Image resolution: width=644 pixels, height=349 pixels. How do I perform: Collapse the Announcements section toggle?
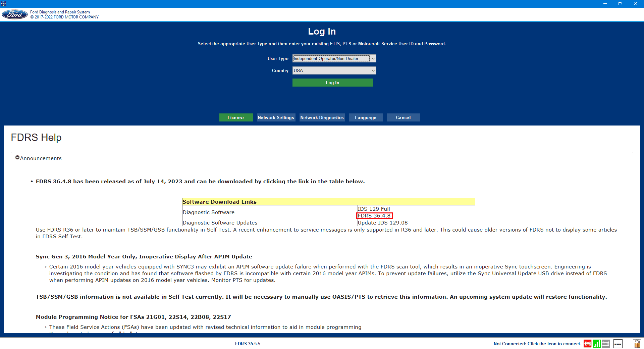coord(17,158)
